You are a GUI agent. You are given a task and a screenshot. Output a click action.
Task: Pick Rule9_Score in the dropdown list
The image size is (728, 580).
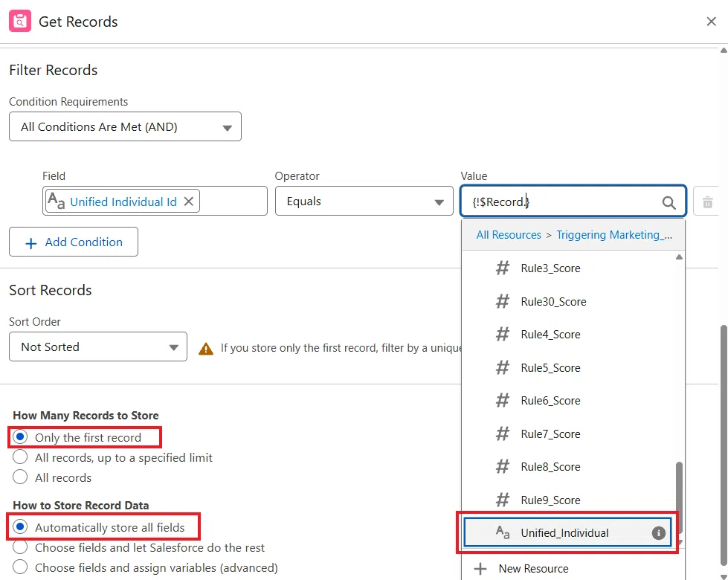pos(569,500)
